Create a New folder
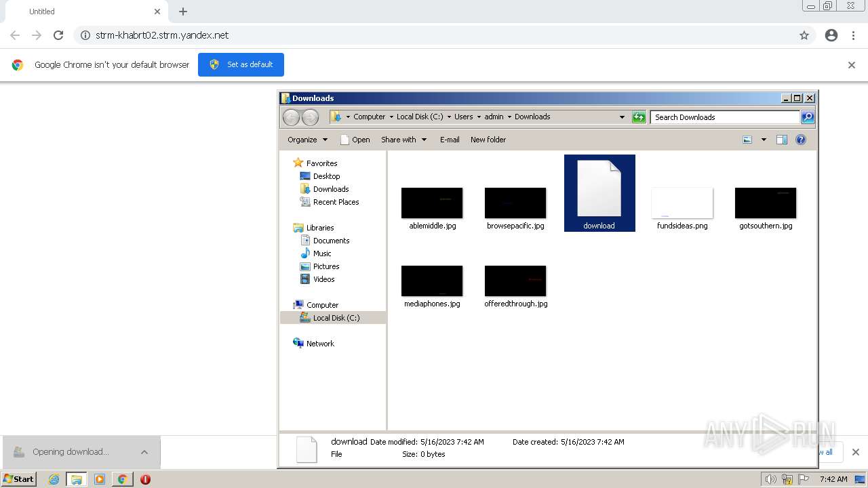The height and width of the screenshot is (488, 868). tap(488, 140)
